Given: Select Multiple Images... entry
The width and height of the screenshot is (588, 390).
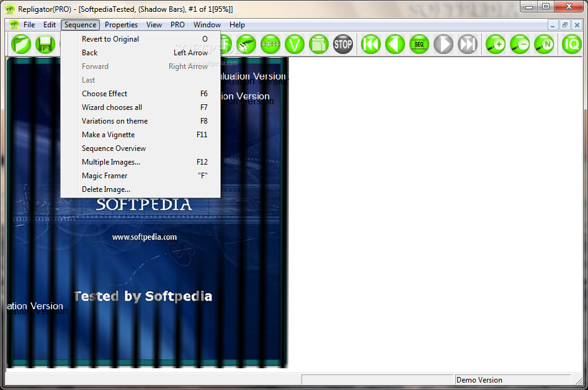Looking at the screenshot, I should [141, 162].
